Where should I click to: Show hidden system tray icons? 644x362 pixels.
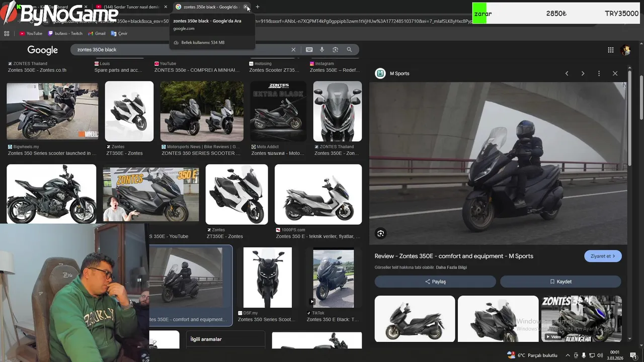tap(568, 355)
